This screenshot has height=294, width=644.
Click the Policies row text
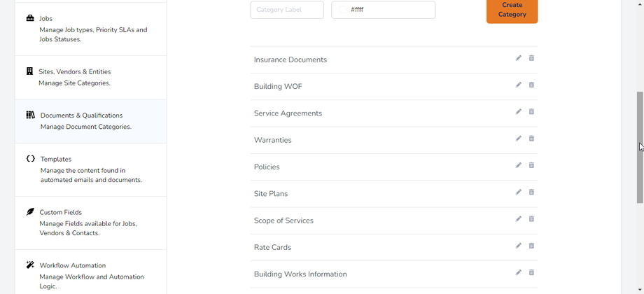267,167
